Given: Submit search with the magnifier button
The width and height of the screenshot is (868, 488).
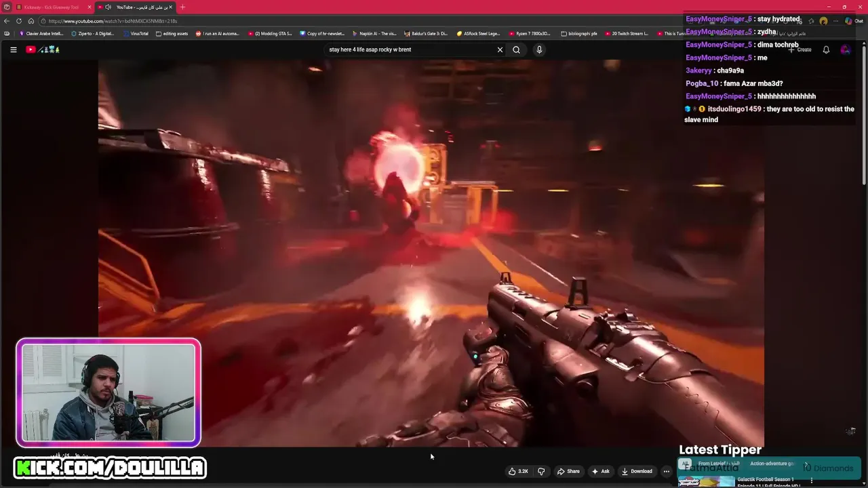Looking at the screenshot, I should tap(516, 49).
